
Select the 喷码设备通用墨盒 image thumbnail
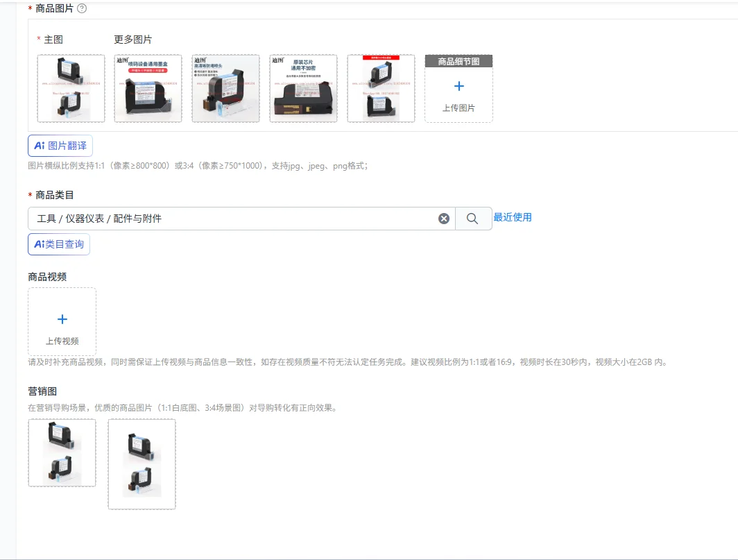[x=148, y=88]
